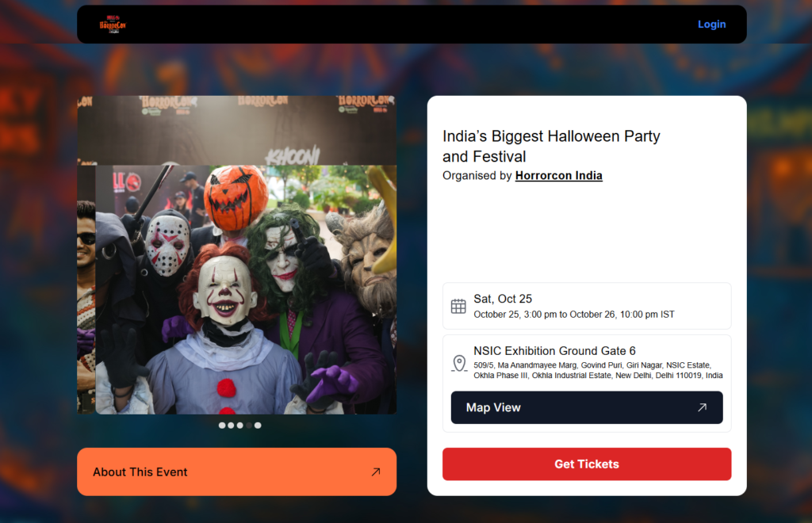Click the red Get Tickets button
Viewport: 812px width, 523px height.
[x=587, y=464]
